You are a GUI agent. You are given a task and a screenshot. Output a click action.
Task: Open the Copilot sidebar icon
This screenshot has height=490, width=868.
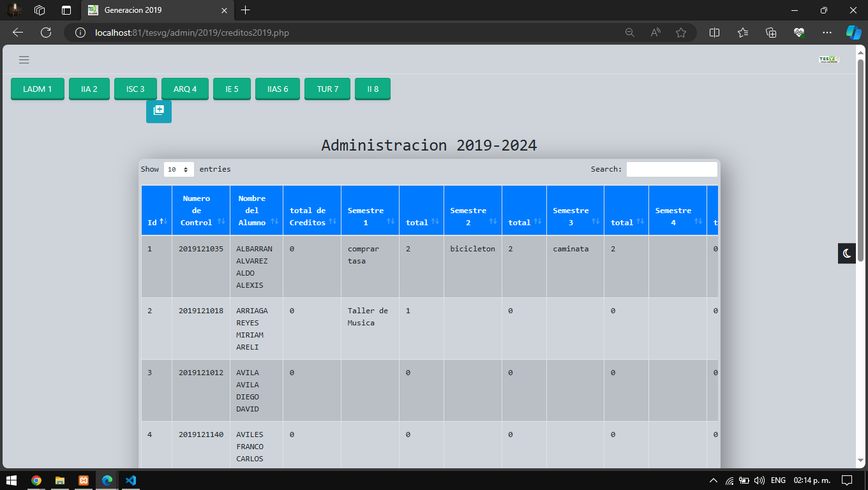(854, 33)
